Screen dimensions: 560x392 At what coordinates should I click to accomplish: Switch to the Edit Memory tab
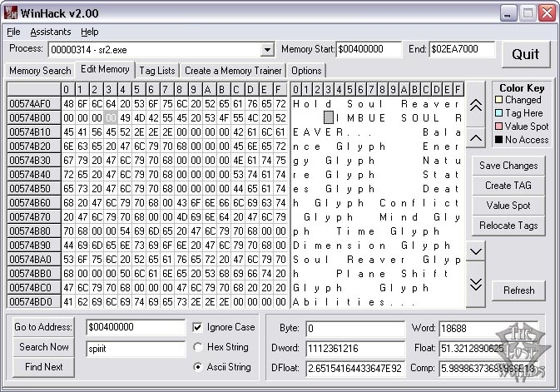pos(105,69)
